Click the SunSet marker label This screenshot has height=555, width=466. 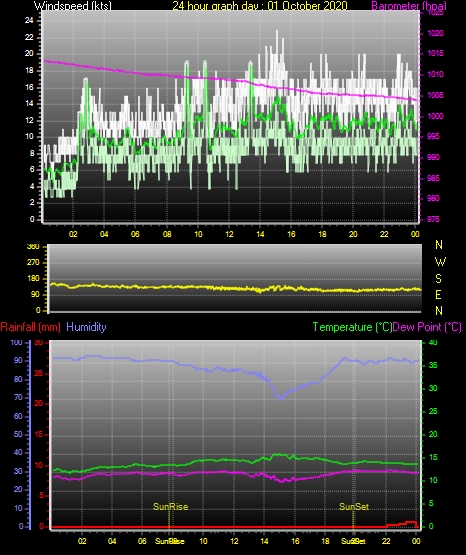click(354, 507)
